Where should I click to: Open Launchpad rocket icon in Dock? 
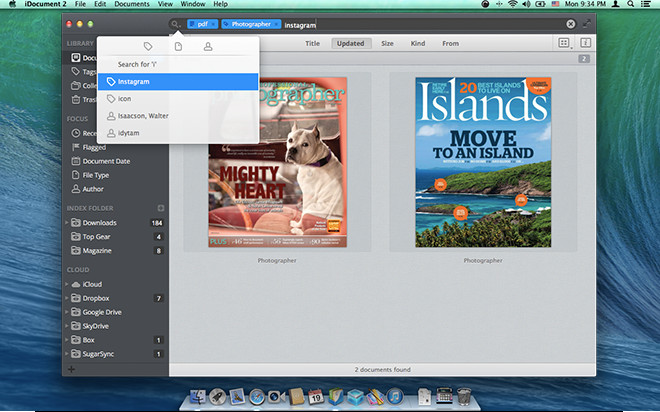[x=218, y=396]
